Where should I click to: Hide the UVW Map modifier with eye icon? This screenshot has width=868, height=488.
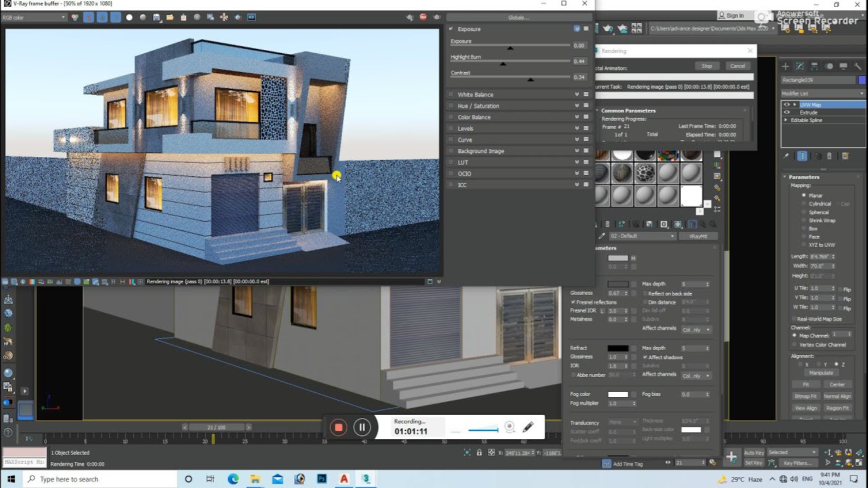coord(787,104)
